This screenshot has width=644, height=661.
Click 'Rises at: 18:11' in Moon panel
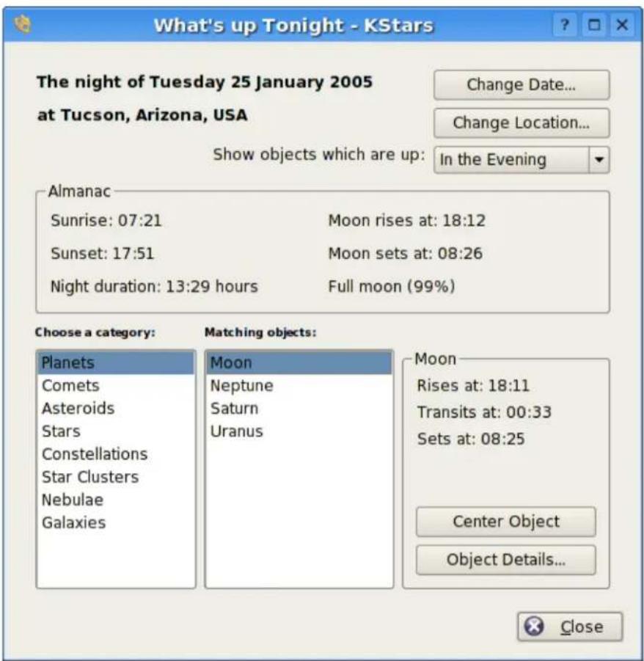click(473, 386)
